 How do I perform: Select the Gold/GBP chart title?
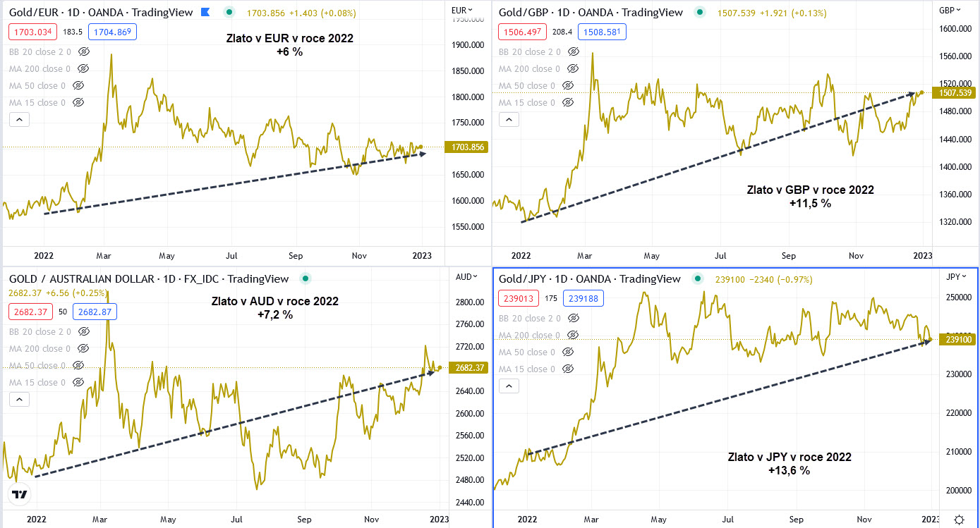(591, 13)
